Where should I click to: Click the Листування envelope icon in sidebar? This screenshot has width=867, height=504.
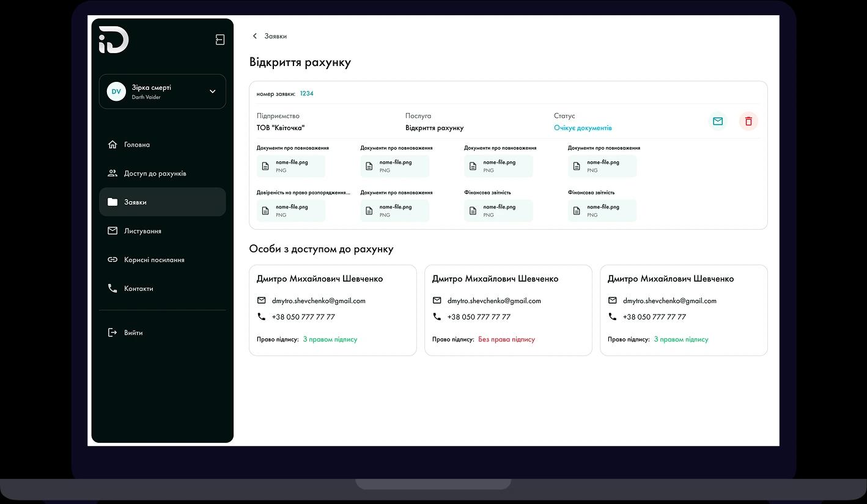(113, 230)
